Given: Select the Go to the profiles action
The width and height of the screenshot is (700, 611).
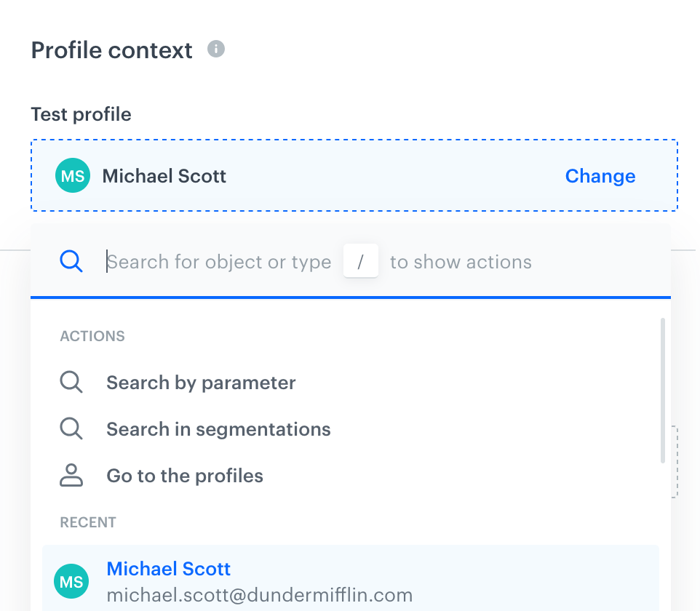Looking at the screenshot, I should (x=185, y=476).
